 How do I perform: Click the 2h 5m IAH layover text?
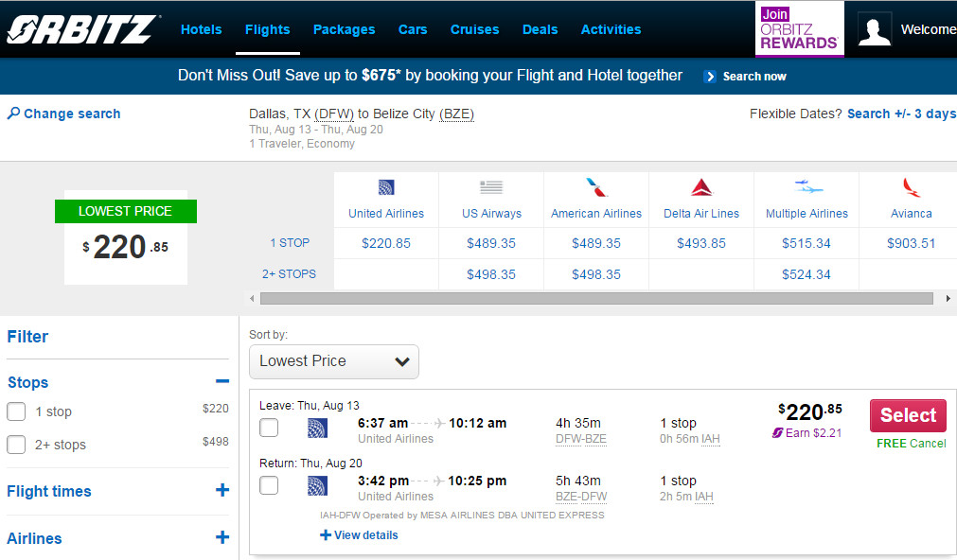point(686,497)
